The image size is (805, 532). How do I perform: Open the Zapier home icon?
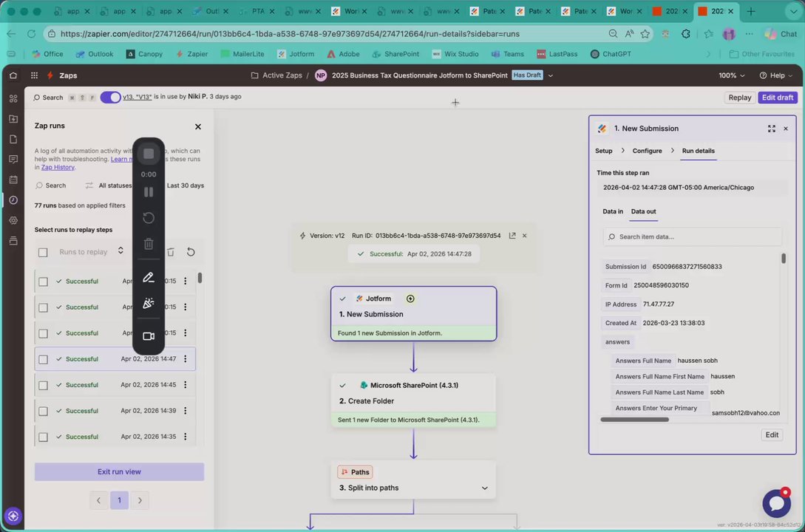[13, 75]
